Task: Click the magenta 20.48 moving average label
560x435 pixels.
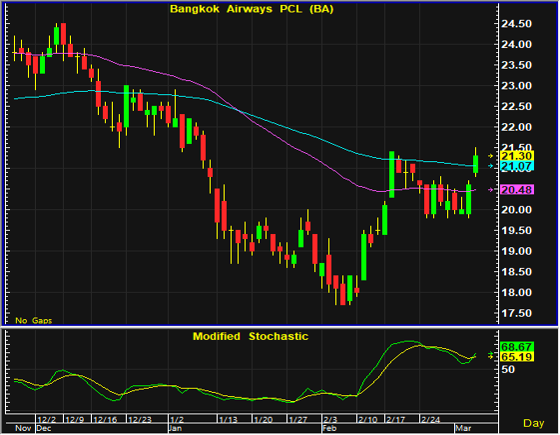Action: 517,190
